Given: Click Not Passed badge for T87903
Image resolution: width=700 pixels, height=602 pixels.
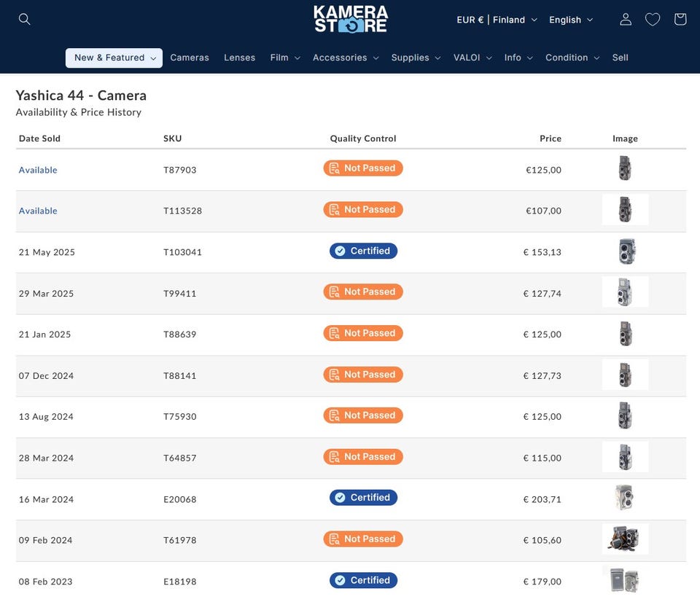Looking at the screenshot, I should (x=363, y=168).
